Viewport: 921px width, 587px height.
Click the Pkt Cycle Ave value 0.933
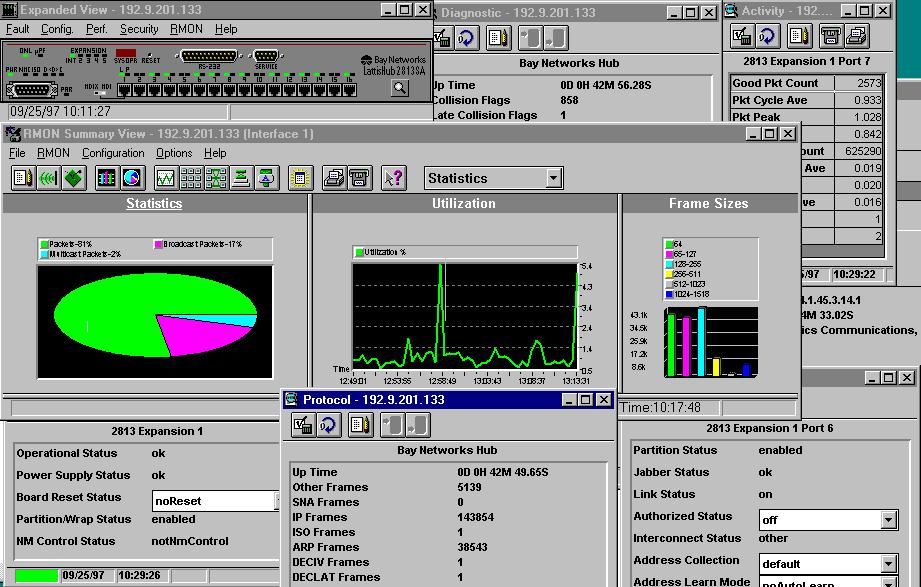868,100
